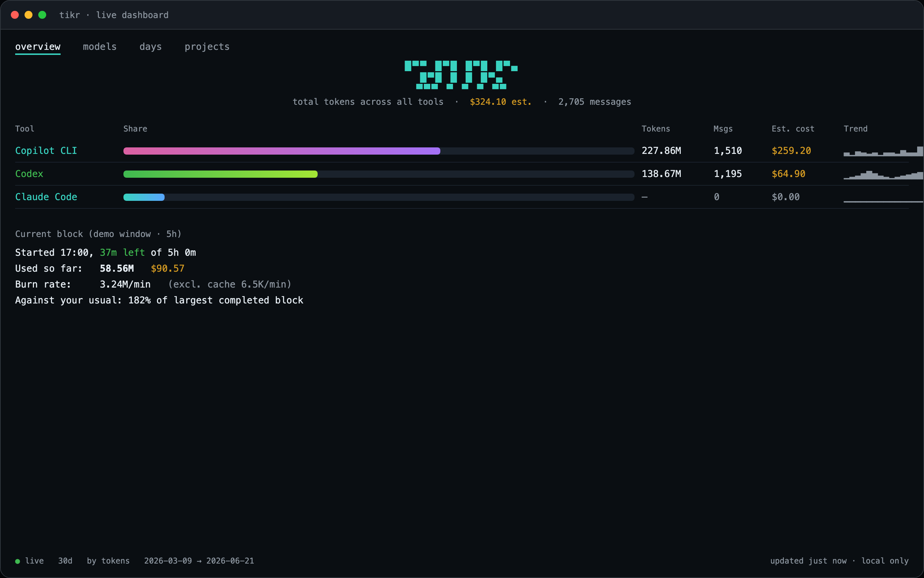Click 'updated just now' status text

pyautogui.click(x=808, y=561)
